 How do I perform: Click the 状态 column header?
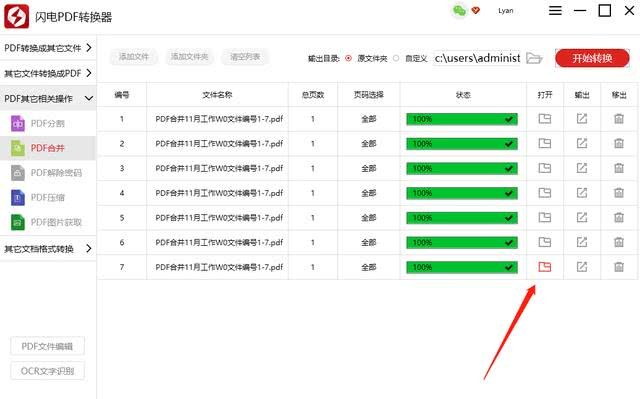pyautogui.click(x=463, y=95)
